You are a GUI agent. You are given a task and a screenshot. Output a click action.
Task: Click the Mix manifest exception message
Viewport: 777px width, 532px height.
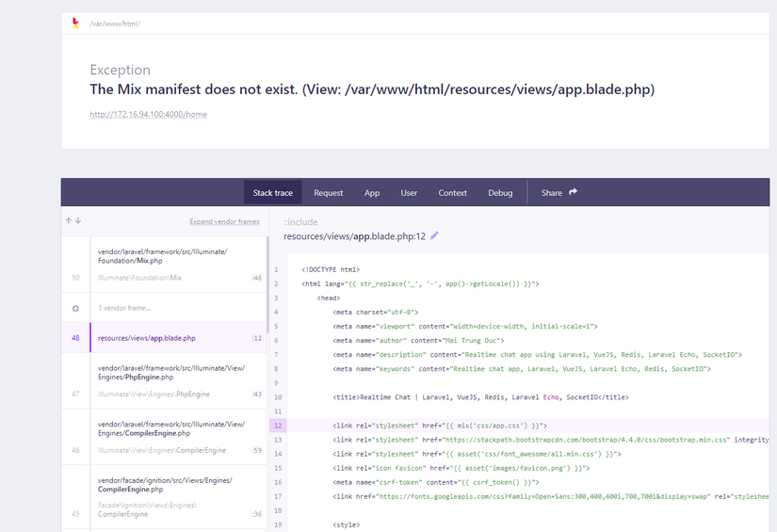coord(372,89)
